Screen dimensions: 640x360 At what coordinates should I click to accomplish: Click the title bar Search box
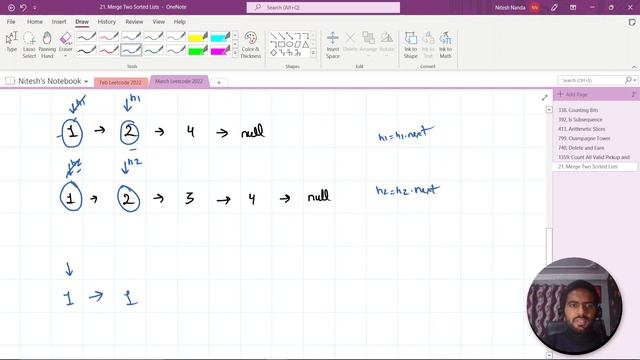pos(323,7)
